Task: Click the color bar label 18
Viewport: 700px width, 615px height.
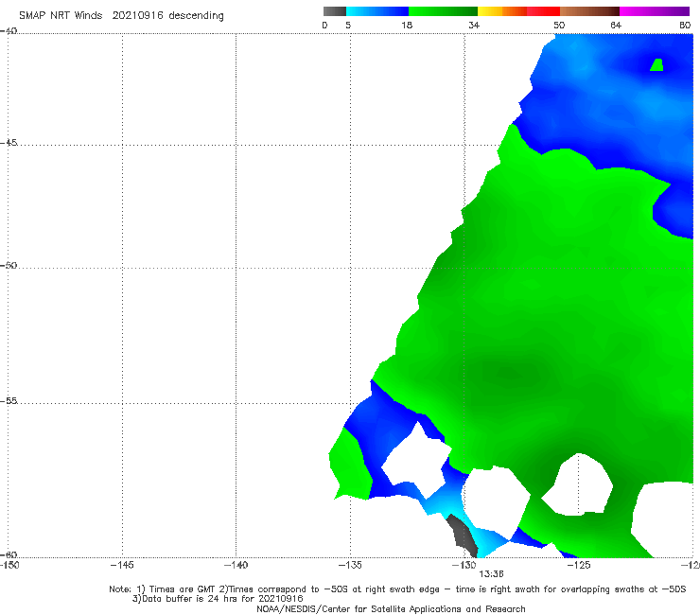Action: [407, 25]
